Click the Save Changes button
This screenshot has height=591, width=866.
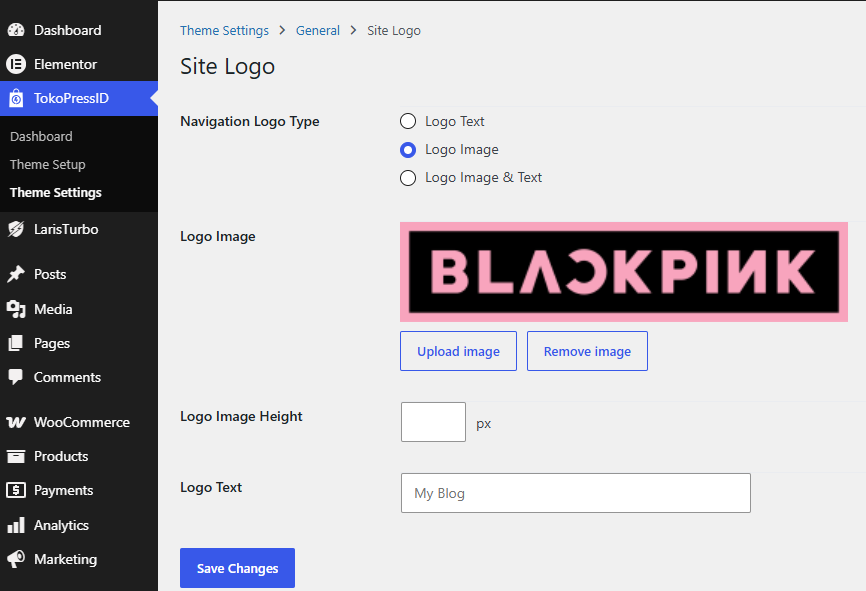click(237, 568)
